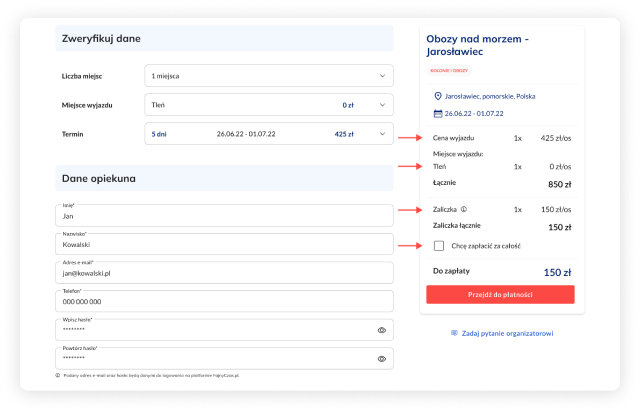Click the location pin icon beside Jarosławiec address
This screenshot has width=640, height=413.
(437, 97)
